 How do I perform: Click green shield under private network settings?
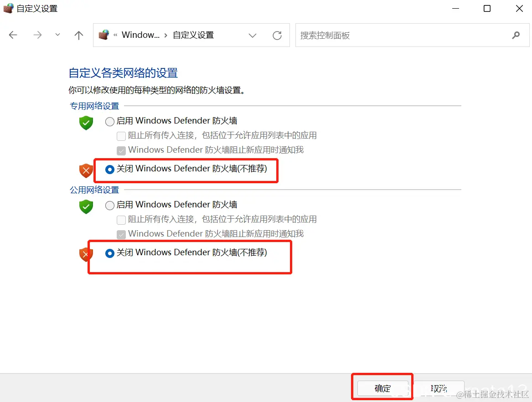pyautogui.click(x=86, y=123)
